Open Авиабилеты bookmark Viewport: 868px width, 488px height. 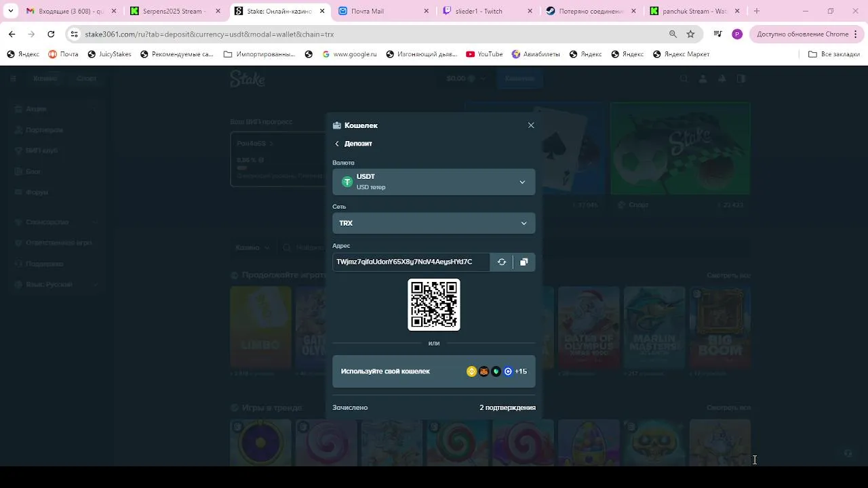[x=536, y=54]
